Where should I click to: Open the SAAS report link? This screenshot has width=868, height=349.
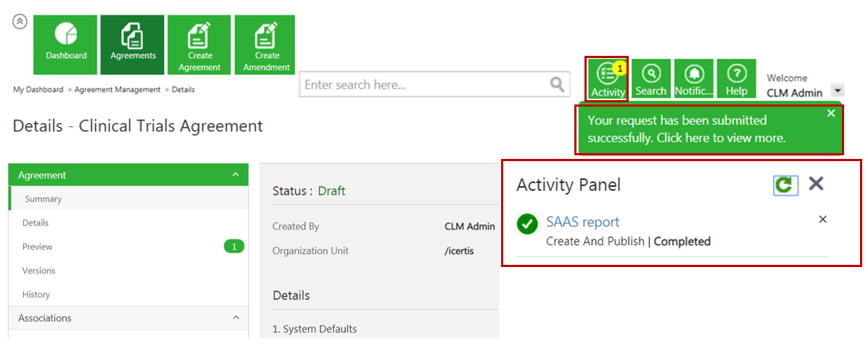point(582,222)
